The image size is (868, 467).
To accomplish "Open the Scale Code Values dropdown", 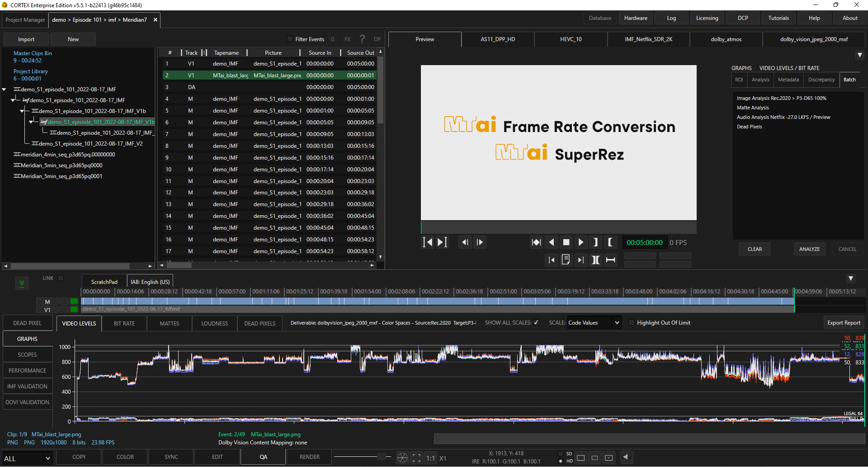I will tap(594, 322).
